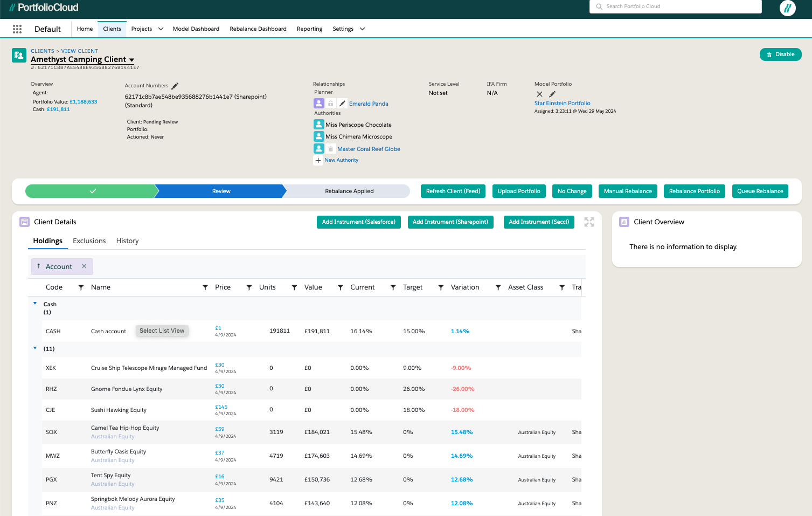This screenshot has height=516, width=812.
Task: Expand the Amethyst Camping Client dropdown
Action: tap(132, 60)
